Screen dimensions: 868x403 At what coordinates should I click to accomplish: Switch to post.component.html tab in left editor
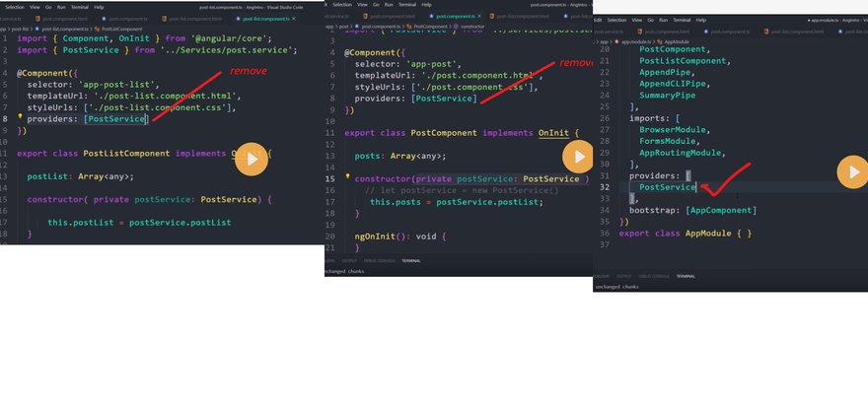(65, 18)
